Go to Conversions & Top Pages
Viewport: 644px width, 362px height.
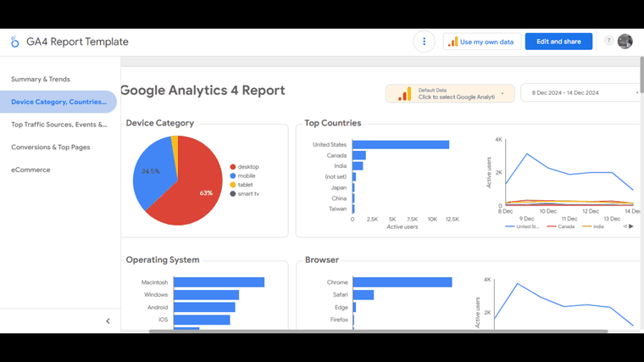click(51, 148)
